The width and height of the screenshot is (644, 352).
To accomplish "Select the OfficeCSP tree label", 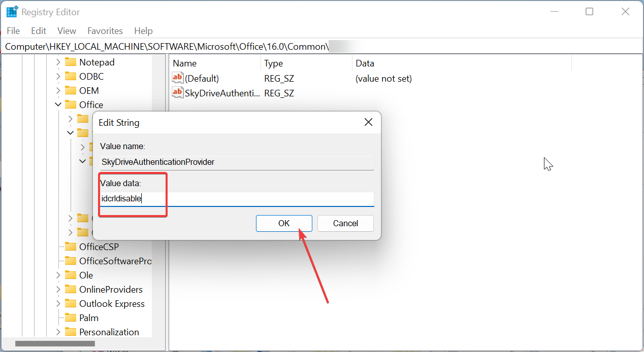I will point(99,247).
